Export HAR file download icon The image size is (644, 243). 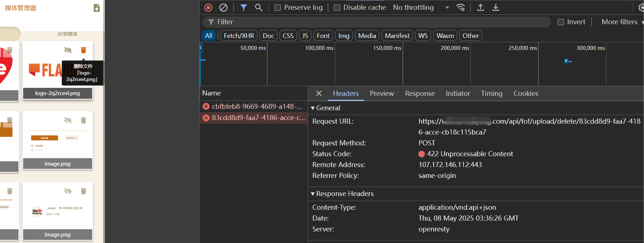496,8
